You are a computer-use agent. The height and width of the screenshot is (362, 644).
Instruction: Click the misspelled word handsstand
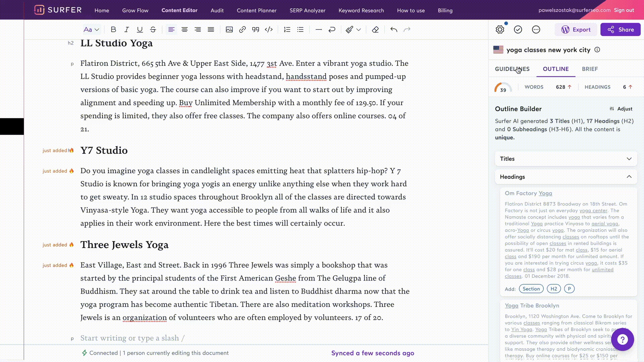click(x=306, y=76)
